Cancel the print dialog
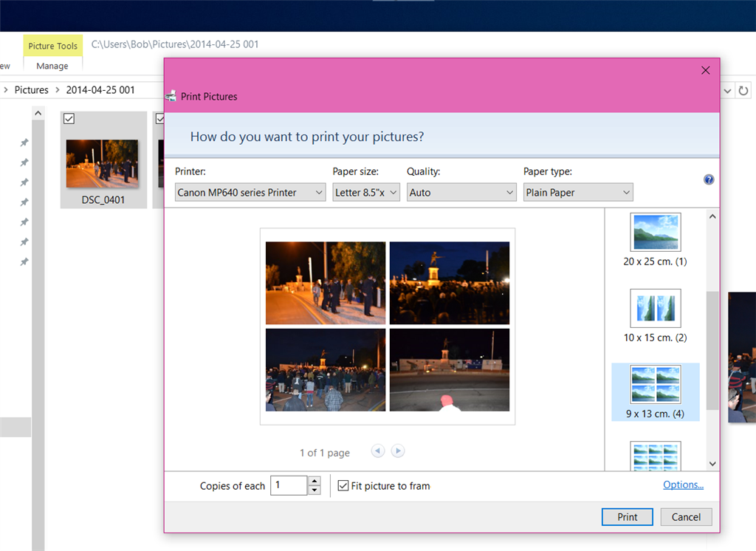 point(686,517)
